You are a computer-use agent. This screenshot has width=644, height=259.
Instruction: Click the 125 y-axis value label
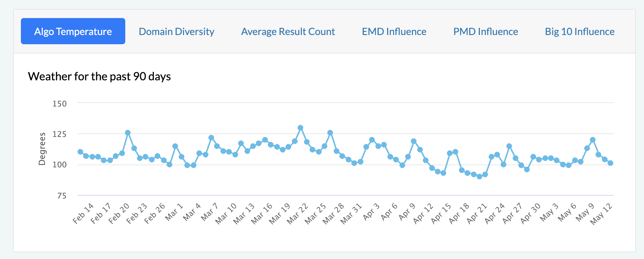pos(59,134)
